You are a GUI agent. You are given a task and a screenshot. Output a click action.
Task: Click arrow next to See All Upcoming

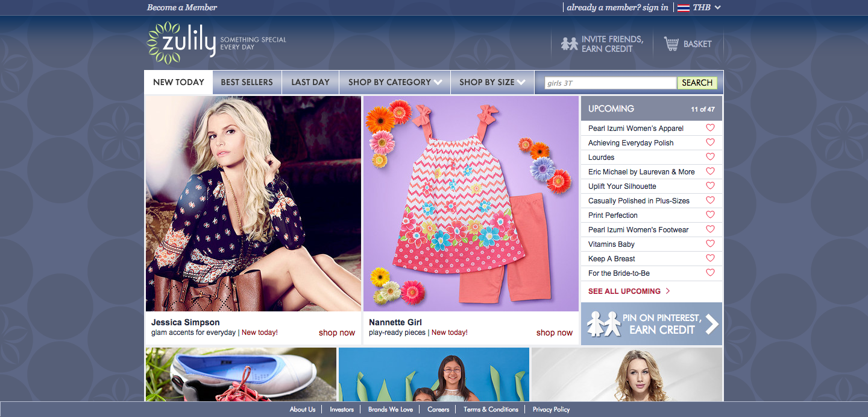667,291
